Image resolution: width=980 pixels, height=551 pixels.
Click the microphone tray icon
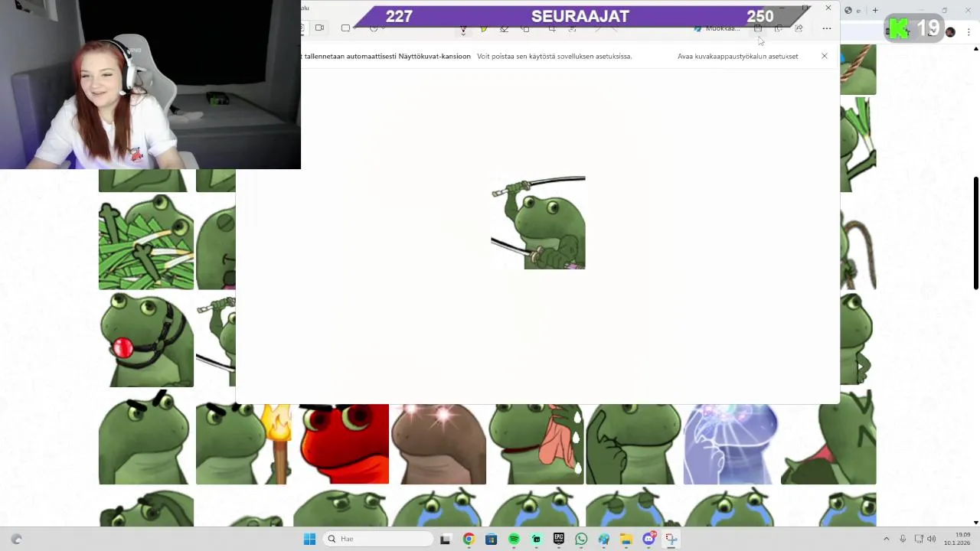point(903,539)
